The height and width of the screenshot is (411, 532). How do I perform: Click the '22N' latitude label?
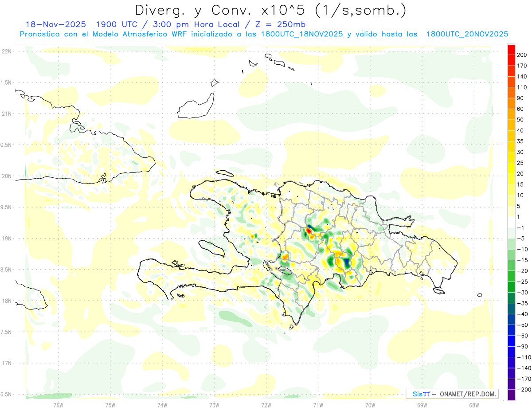(7, 51)
